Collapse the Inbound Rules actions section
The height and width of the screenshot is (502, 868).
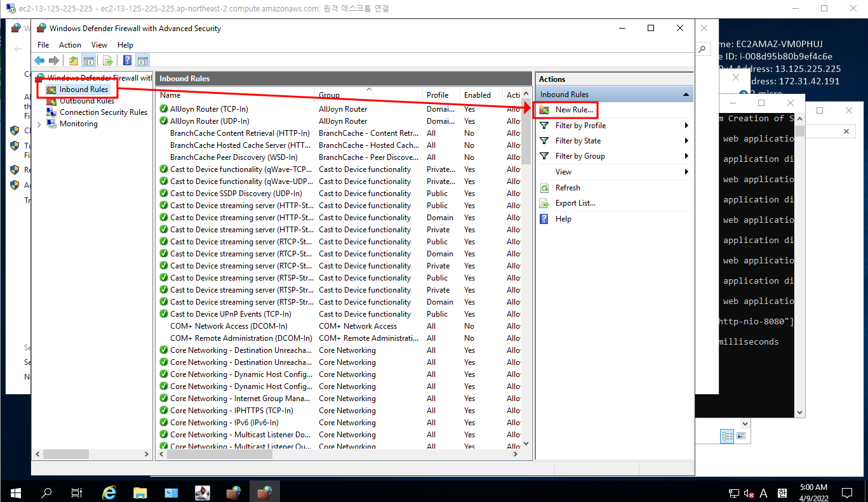point(686,95)
